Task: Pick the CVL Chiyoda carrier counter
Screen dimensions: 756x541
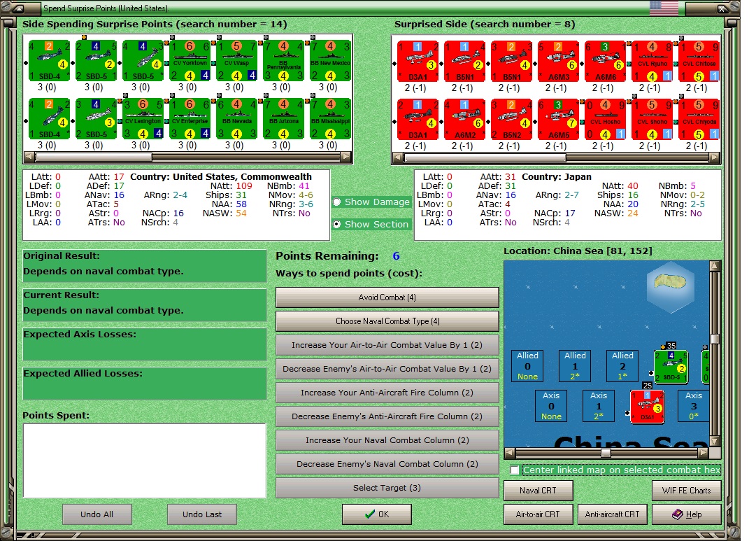Action: 699,119
